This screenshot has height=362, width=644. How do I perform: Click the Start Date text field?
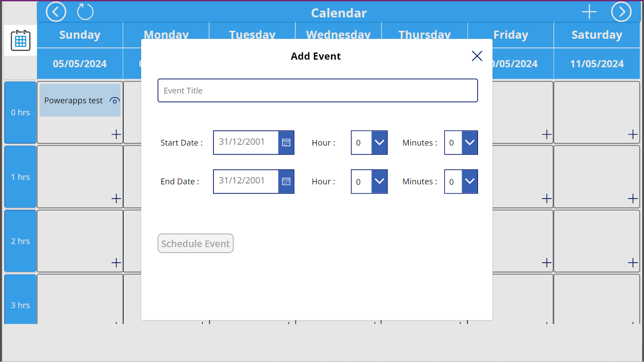coord(246,142)
